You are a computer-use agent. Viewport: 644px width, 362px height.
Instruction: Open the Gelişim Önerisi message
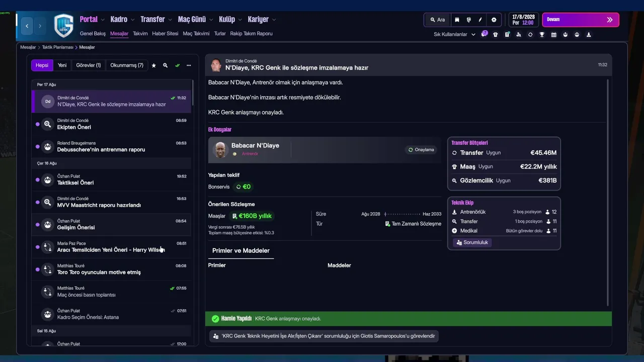click(111, 224)
